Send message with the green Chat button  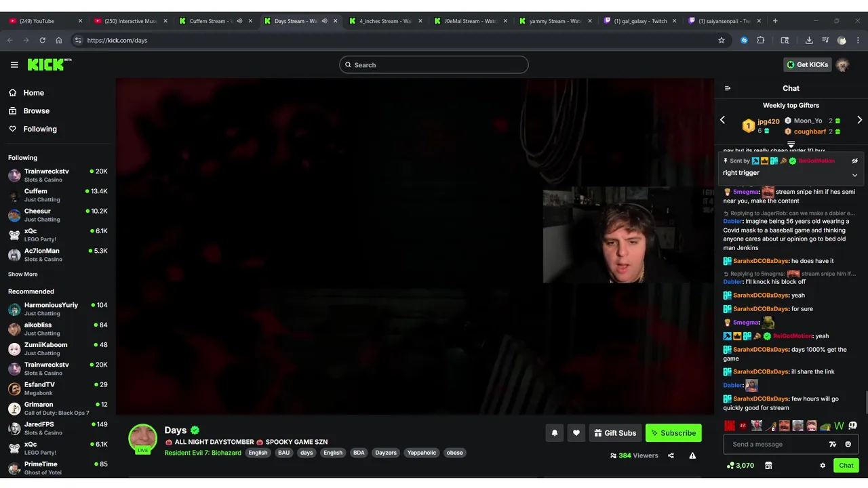pos(846,466)
